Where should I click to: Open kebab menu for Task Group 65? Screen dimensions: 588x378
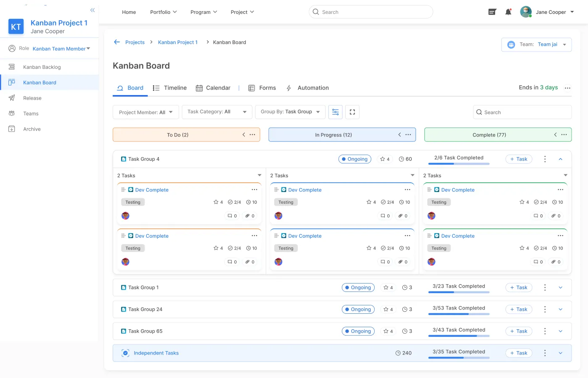click(x=545, y=331)
